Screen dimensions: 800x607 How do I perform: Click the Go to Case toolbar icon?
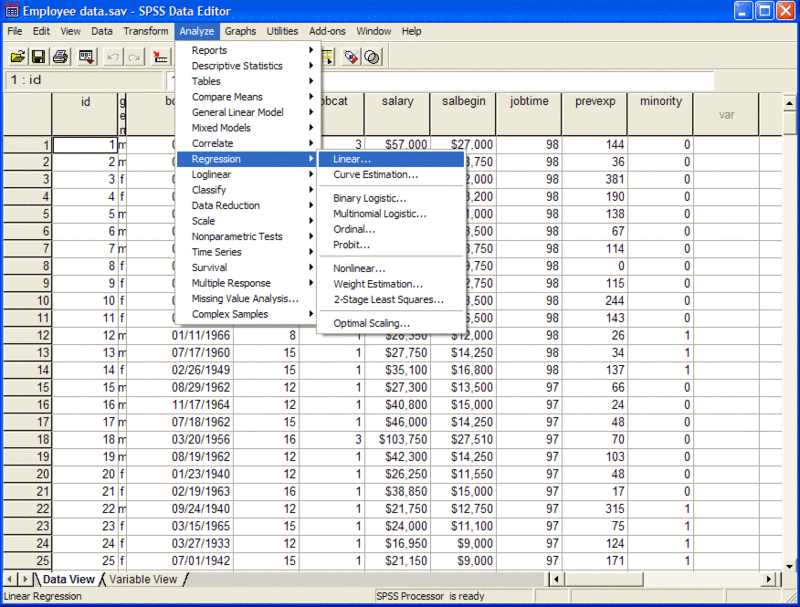158,57
